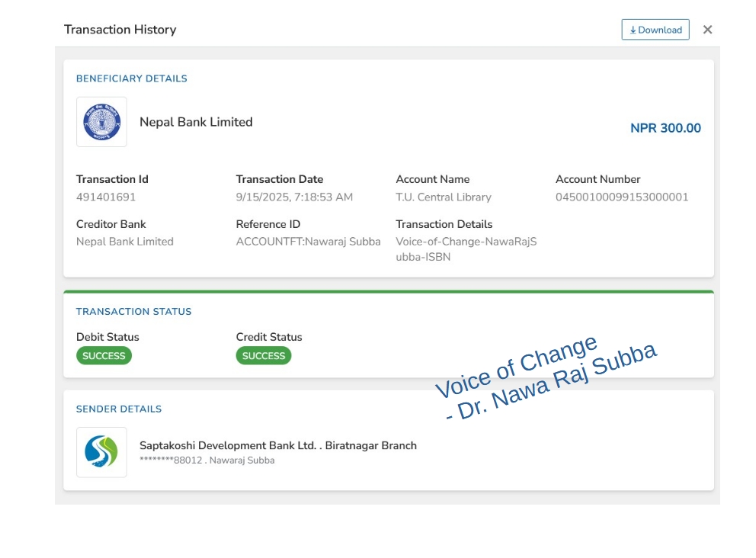Click the Transaction History title
The width and height of the screenshot is (756, 558).
[x=120, y=30]
